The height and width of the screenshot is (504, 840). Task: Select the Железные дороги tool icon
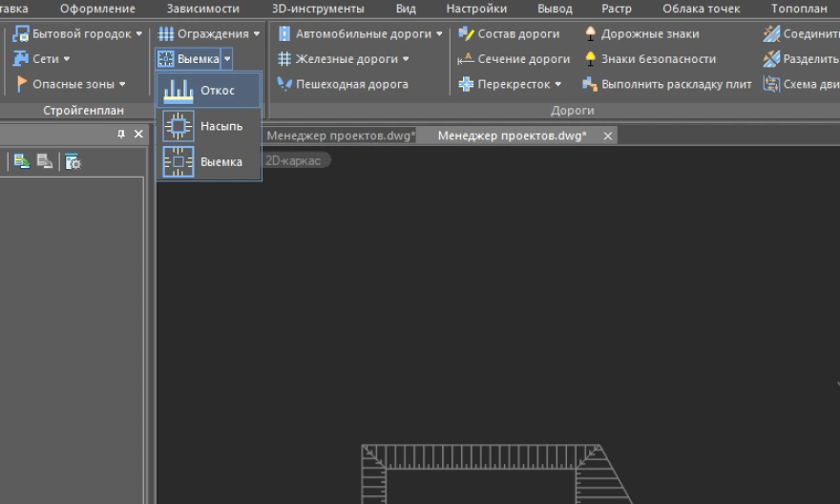point(283,59)
